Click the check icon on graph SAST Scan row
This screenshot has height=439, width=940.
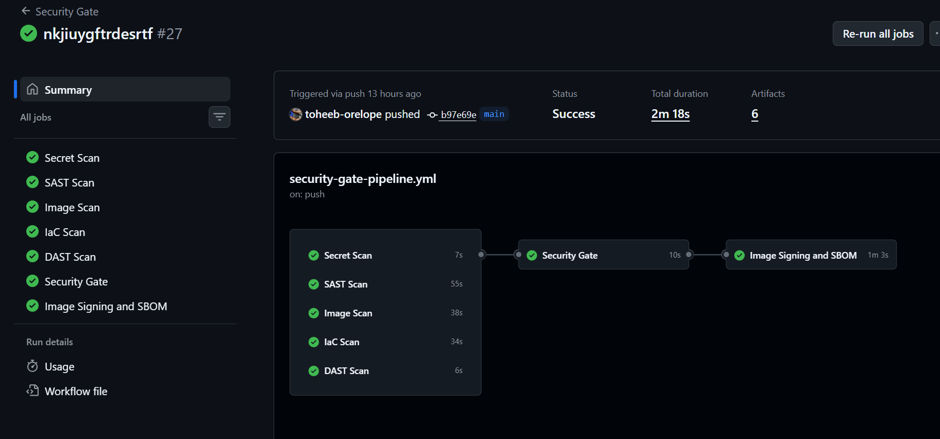coord(313,284)
